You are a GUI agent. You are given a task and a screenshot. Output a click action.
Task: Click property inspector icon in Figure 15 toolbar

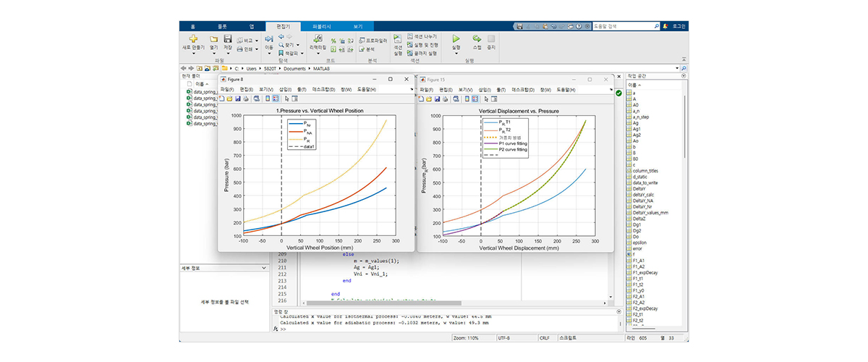[x=494, y=98]
